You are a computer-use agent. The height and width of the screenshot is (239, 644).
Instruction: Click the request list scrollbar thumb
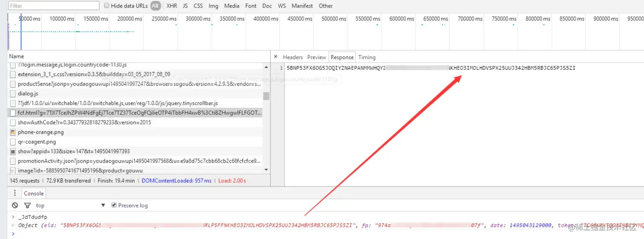(x=266, y=96)
